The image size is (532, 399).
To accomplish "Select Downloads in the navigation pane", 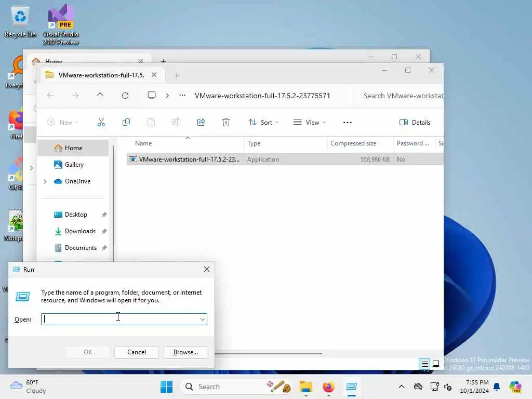I will 73,231.
